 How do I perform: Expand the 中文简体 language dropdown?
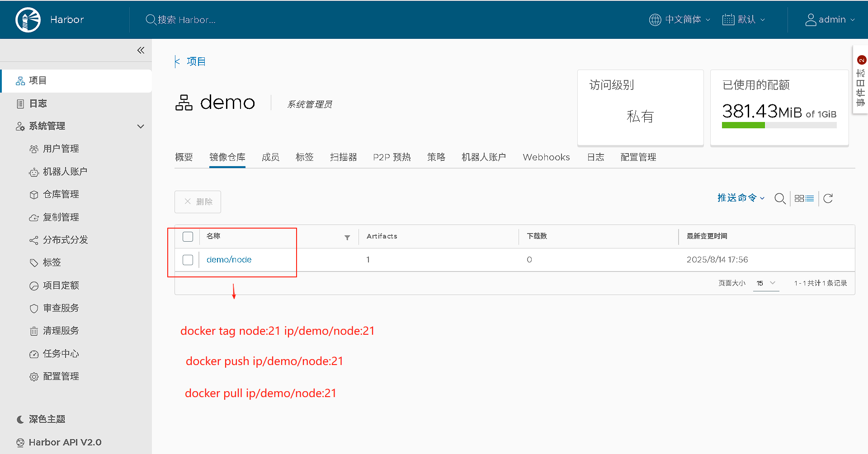click(688, 20)
